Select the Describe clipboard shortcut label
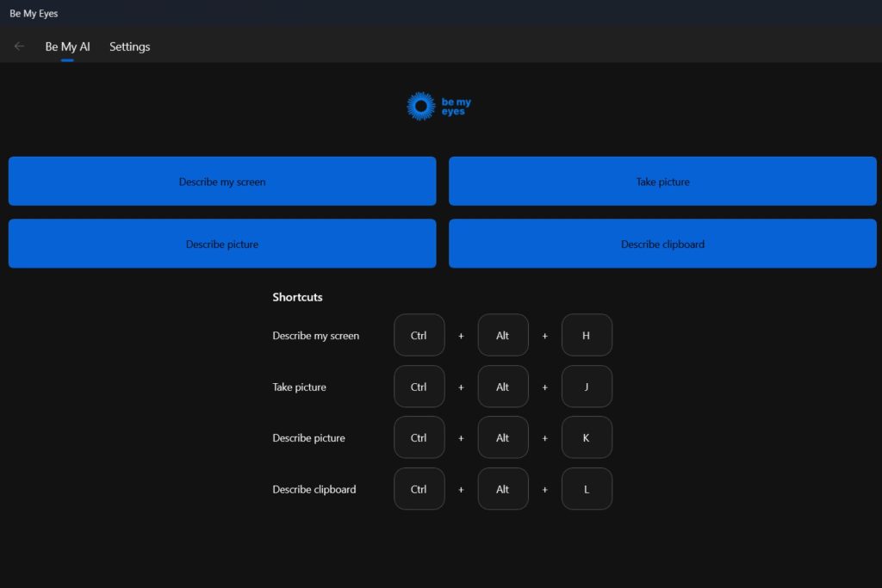 click(314, 489)
